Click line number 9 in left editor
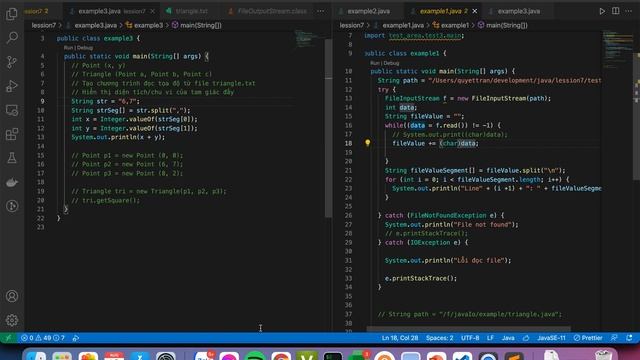 [42, 101]
